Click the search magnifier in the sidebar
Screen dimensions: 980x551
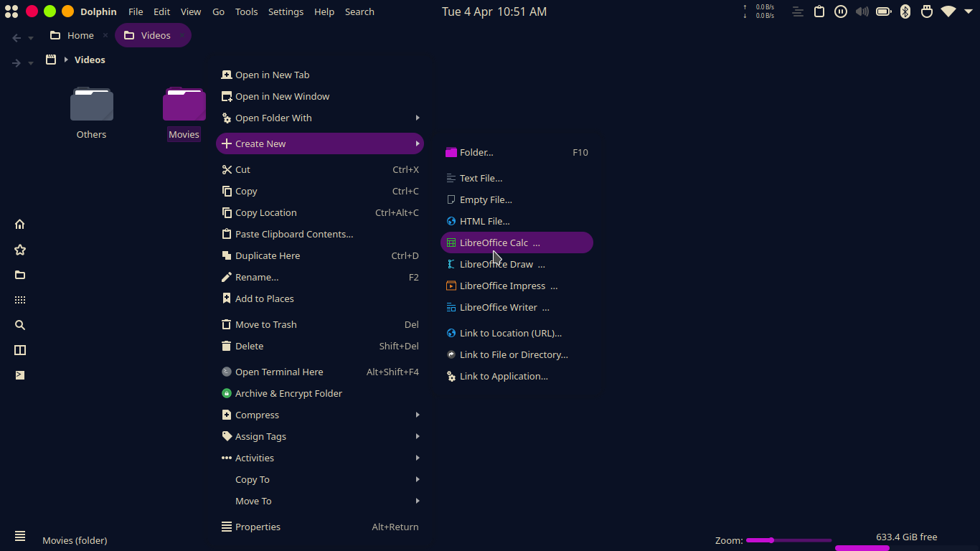20,325
